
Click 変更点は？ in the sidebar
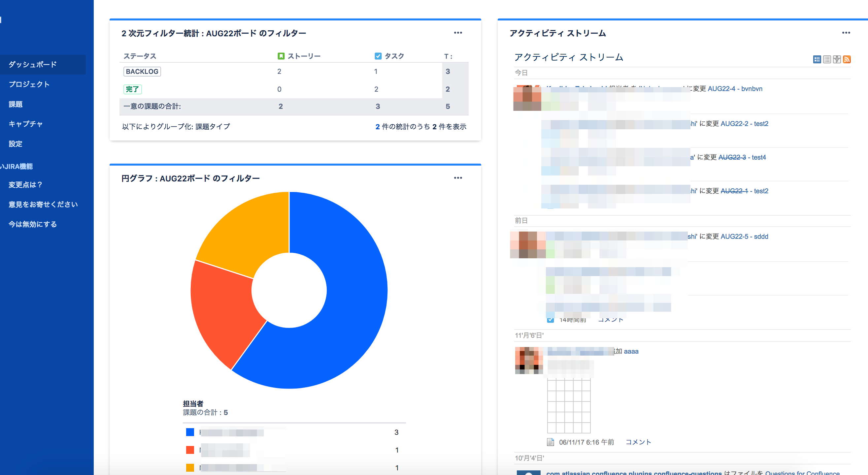click(26, 185)
